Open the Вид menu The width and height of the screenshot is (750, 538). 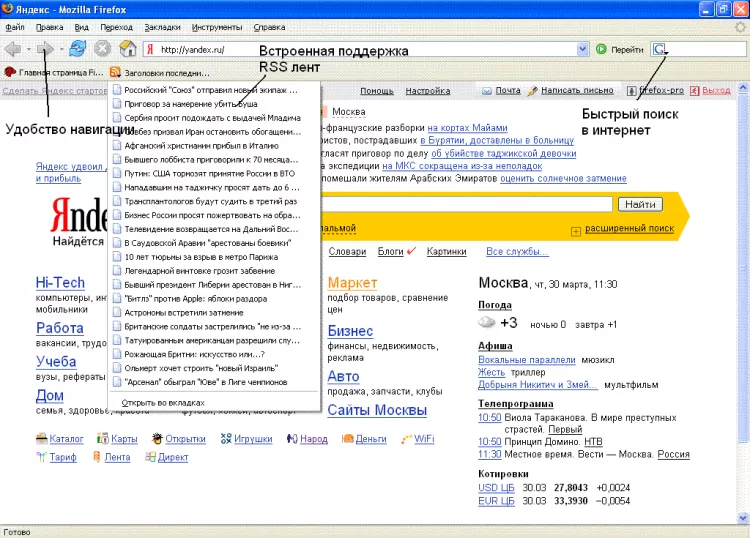[82, 27]
